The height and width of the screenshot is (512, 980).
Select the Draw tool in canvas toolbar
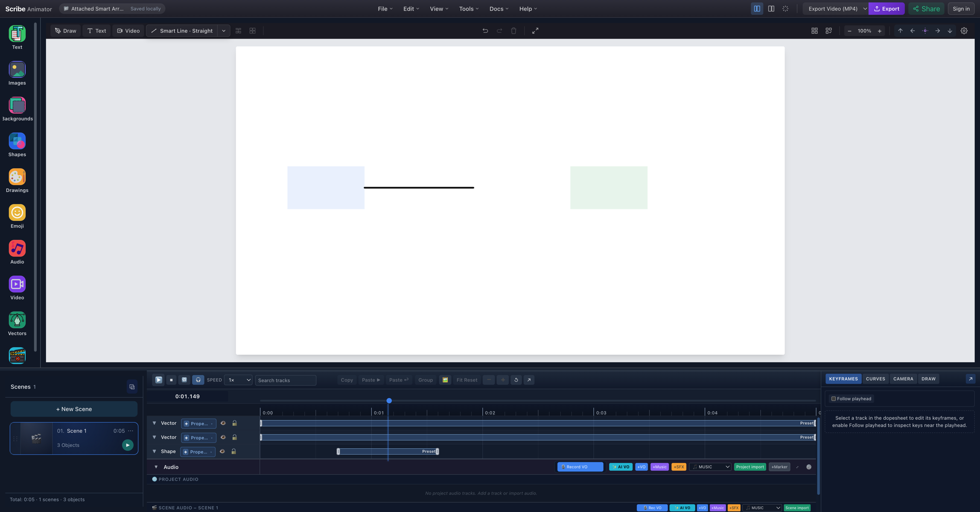pyautogui.click(x=66, y=31)
